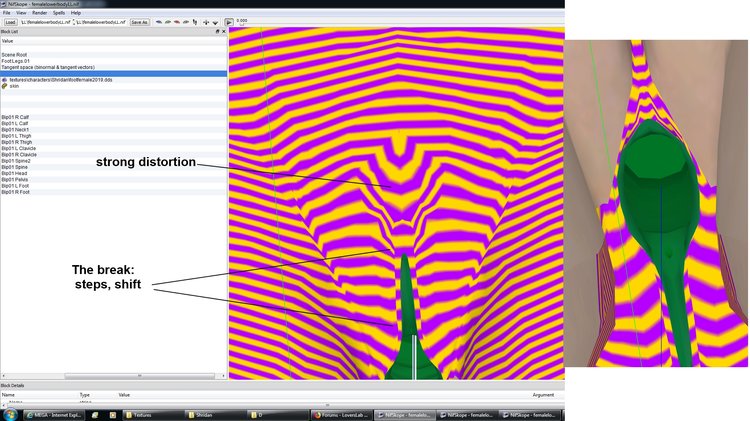This screenshot has width=750, height=421.
Task: Click the orange quick launch icon in taskbar
Action: [x=112, y=415]
